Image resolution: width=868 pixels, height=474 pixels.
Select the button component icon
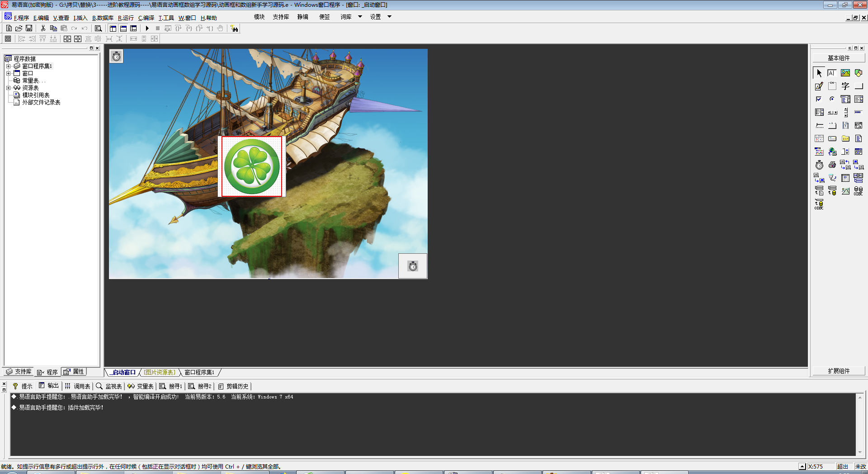[x=859, y=86]
